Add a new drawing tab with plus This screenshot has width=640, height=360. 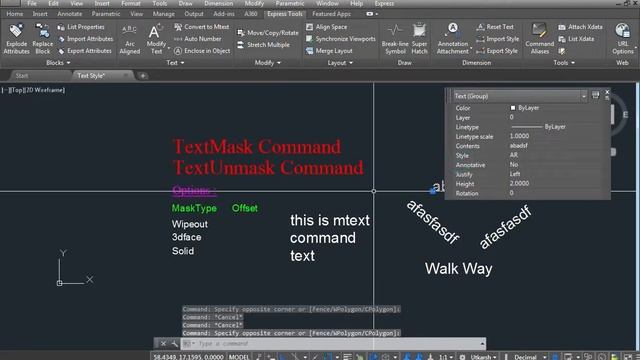coord(143,76)
